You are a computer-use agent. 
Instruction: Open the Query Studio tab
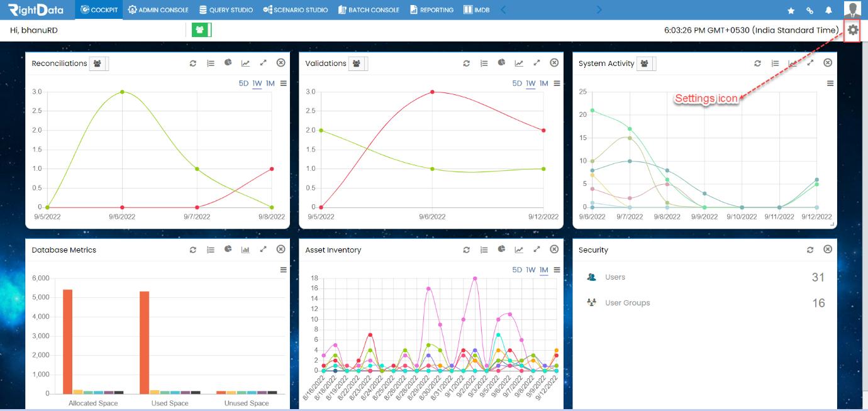226,10
